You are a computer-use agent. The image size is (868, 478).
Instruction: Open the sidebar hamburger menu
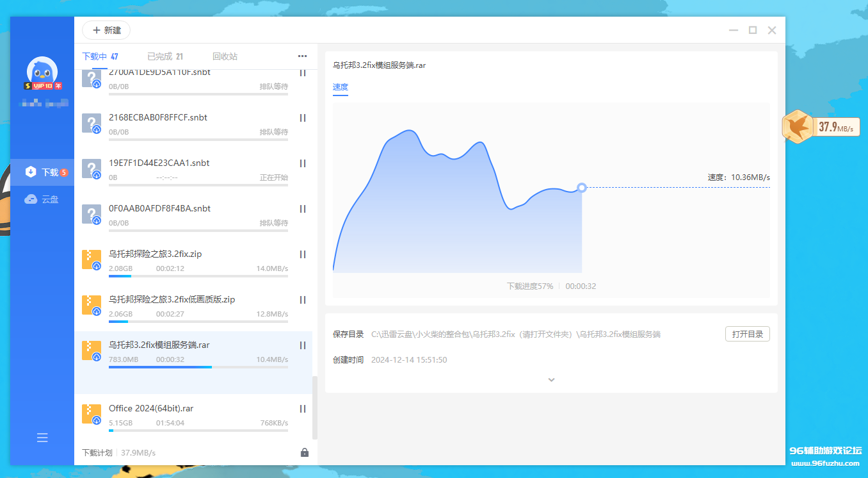(x=42, y=438)
